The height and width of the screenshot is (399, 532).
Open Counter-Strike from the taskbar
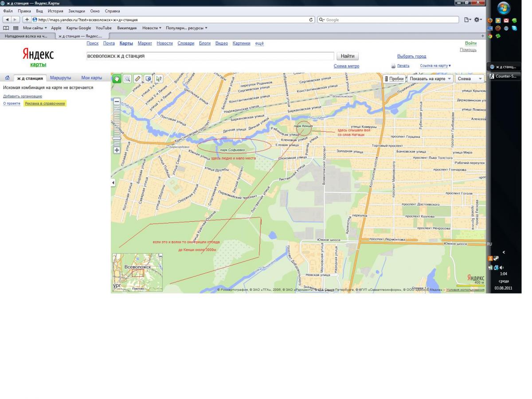[x=504, y=76]
